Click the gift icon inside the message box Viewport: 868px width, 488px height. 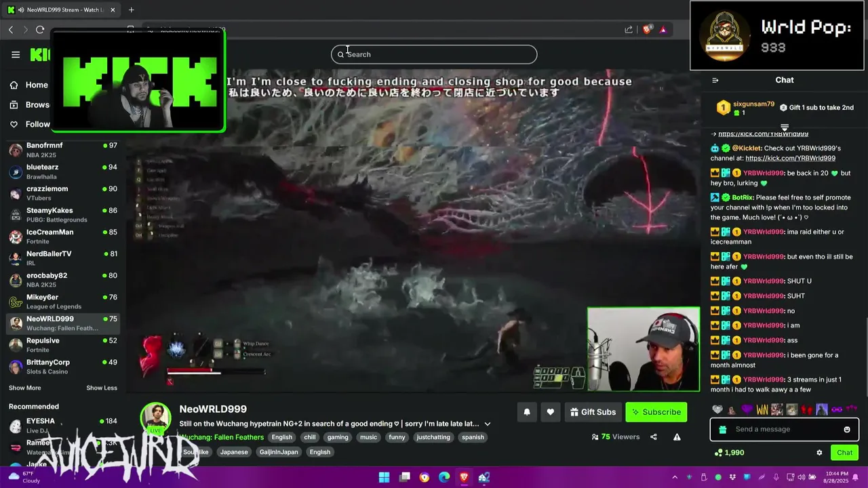pyautogui.click(x=723, y=430)
